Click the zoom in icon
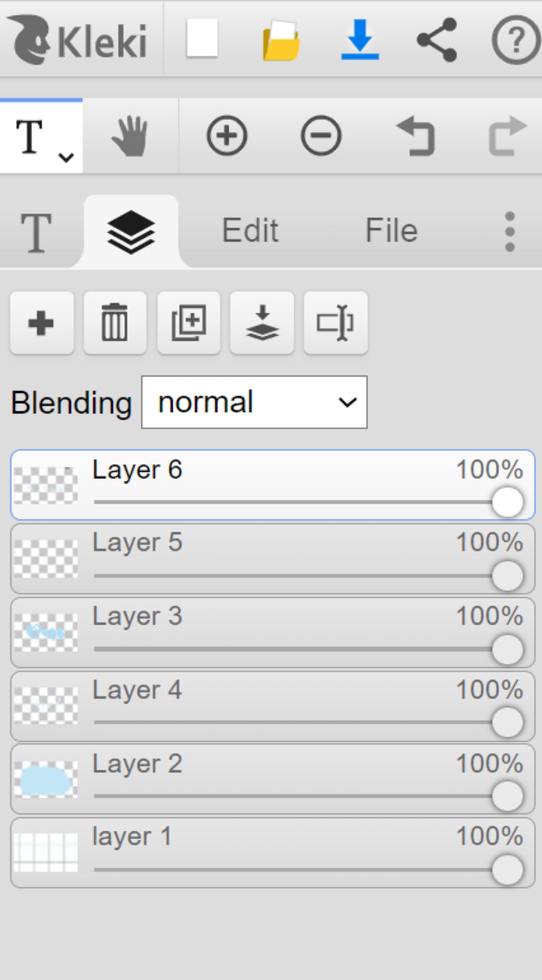 227,136
